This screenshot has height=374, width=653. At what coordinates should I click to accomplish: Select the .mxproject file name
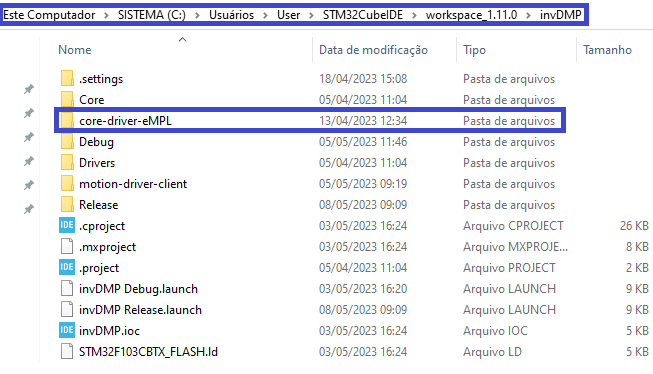pos(107,247)
